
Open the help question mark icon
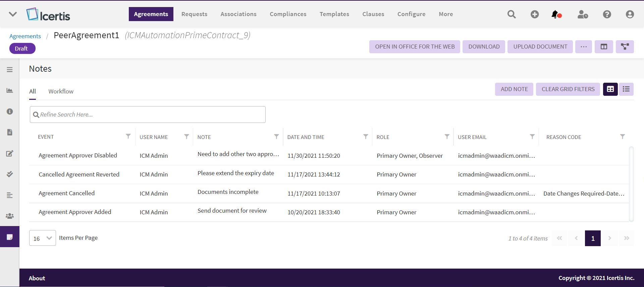point(607,14)
